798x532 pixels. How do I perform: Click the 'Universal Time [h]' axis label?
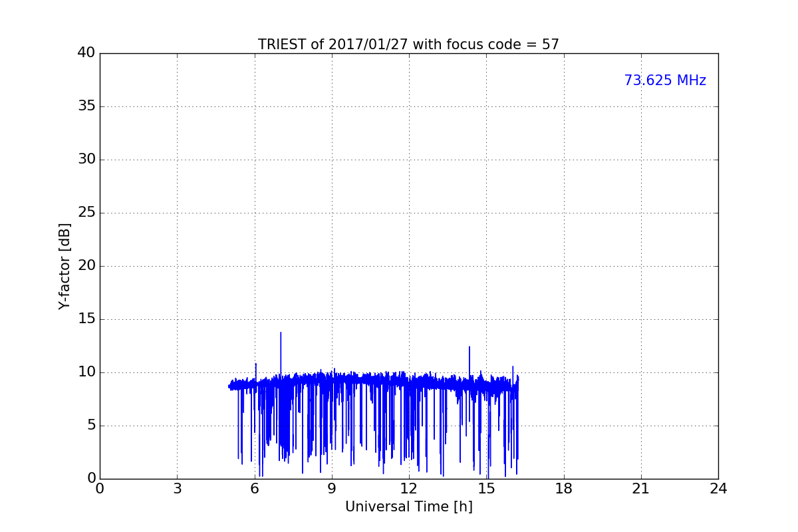tap(409, 507)
